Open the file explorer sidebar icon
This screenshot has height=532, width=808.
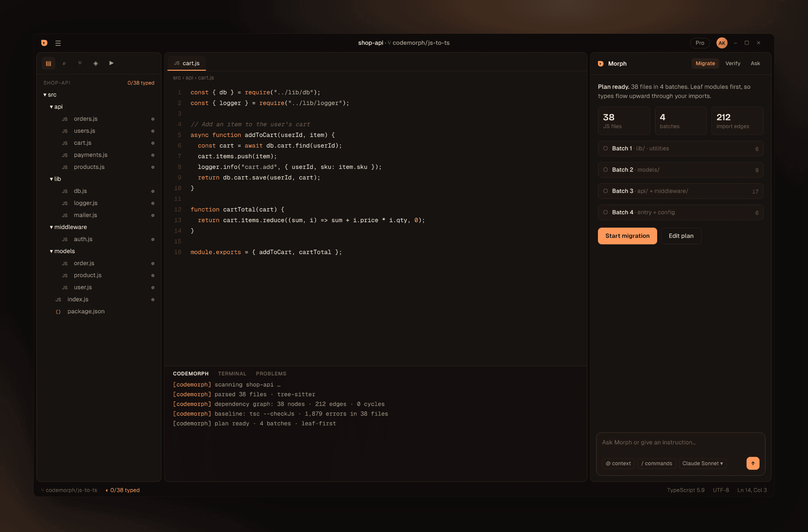tap(48, 64)
